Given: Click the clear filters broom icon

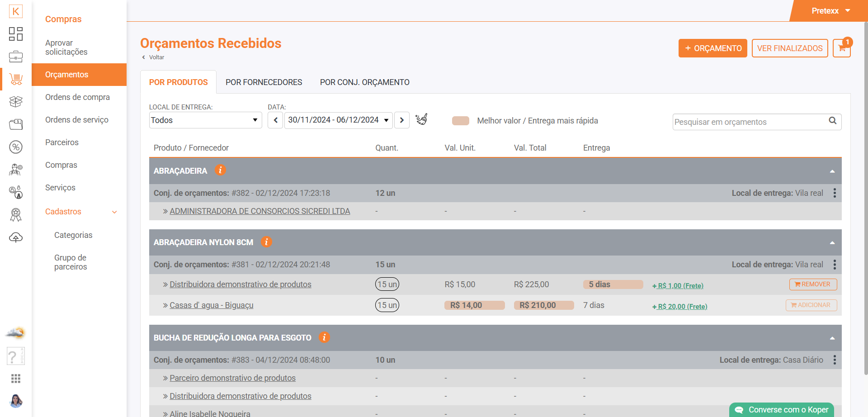Looking at the screenshot, I should (x=421, y=120).
